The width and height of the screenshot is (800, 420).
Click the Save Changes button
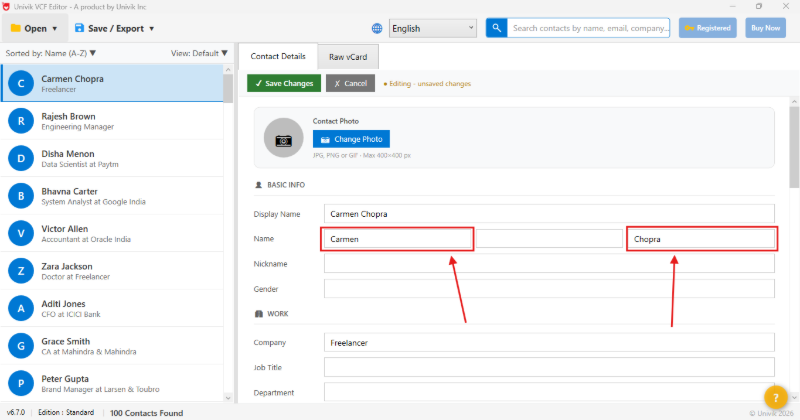pyautogui.click(x=284, y=83)
